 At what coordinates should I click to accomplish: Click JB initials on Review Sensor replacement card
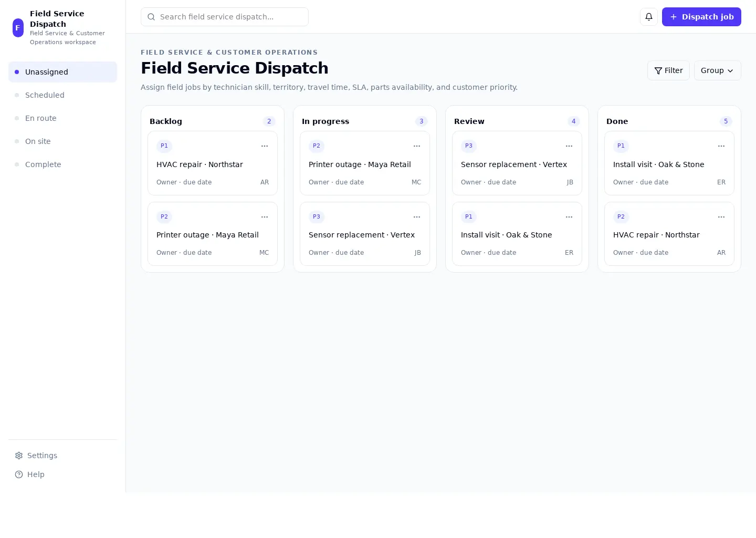570,182
